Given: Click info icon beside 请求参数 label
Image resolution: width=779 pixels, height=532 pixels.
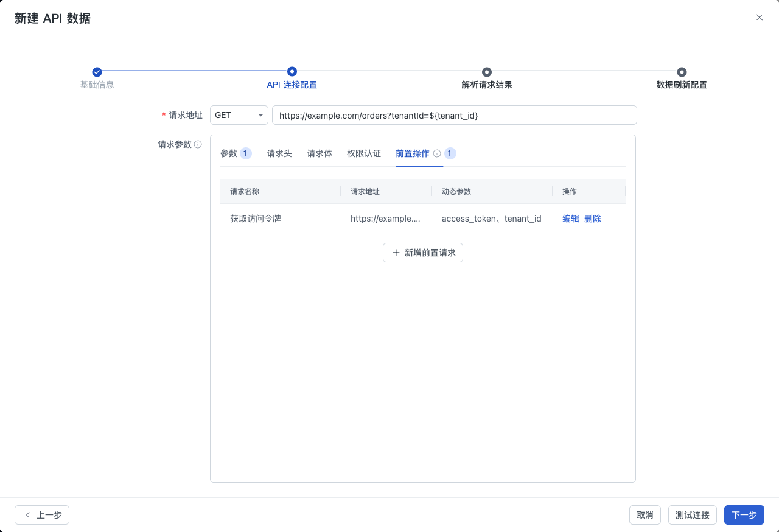Looking at the screenshot, I should pos(198,144).
